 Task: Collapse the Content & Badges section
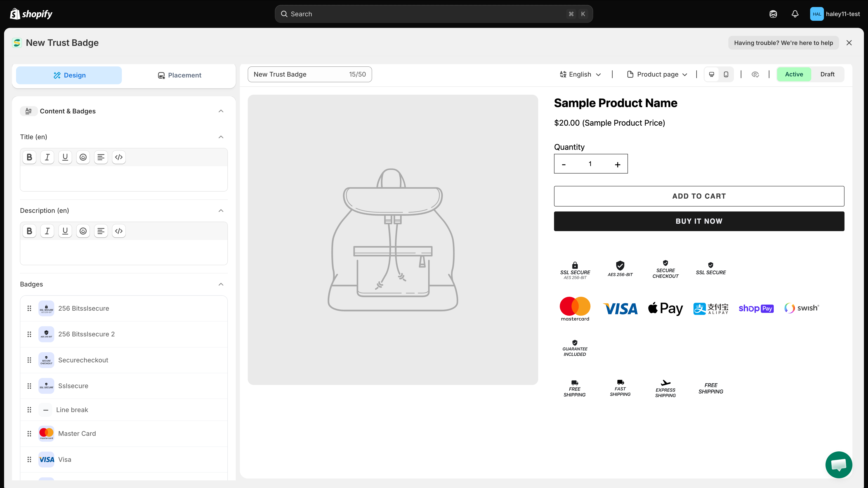[x=221, y=111]
